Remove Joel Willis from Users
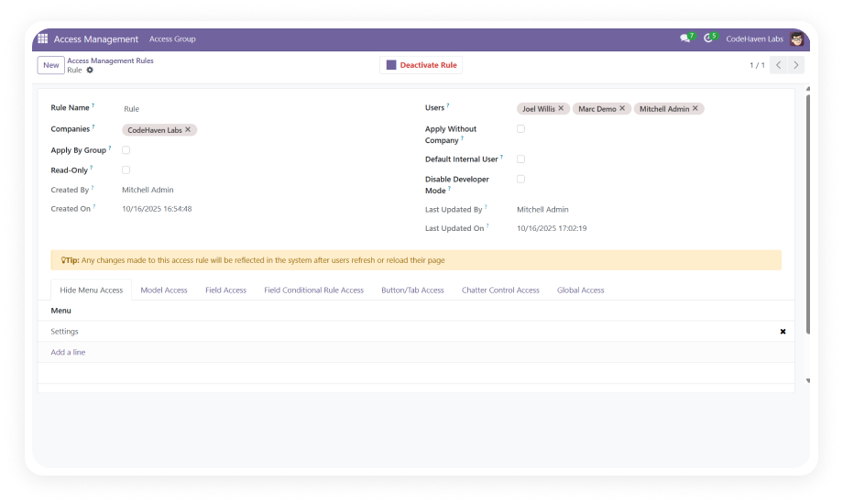Viewport: 843px width, 504px height. point(561,108)
